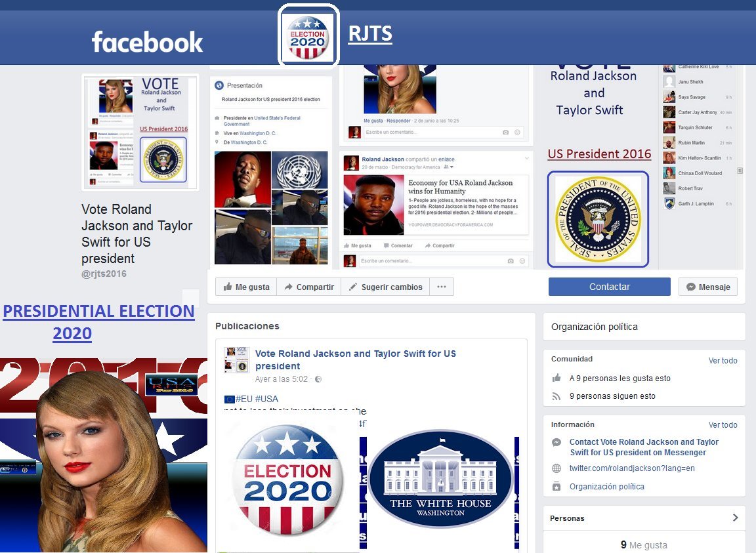Click the Contactar button
The height and width of the screenshot is (553, 756).
[610, 287]
